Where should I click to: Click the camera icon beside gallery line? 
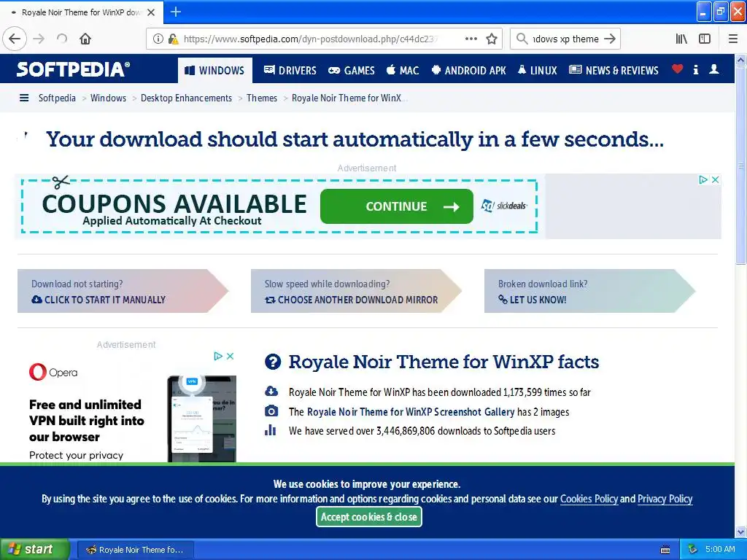coord(271,411)
